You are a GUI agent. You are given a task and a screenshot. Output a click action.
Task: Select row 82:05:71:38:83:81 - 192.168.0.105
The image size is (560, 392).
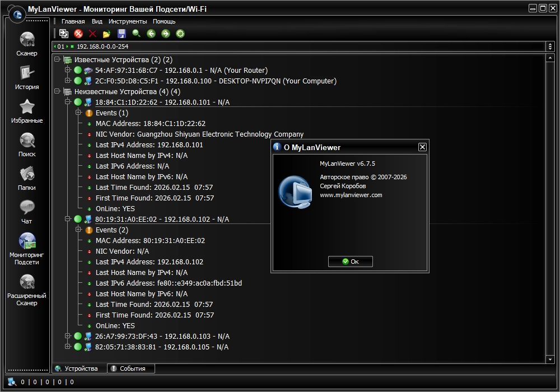[161, 347]
